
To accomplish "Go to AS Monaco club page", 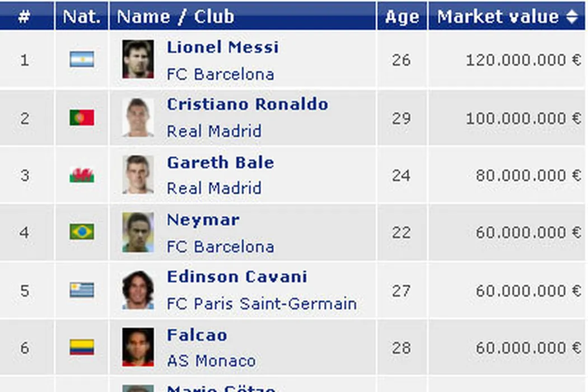I will coord(211,361).
